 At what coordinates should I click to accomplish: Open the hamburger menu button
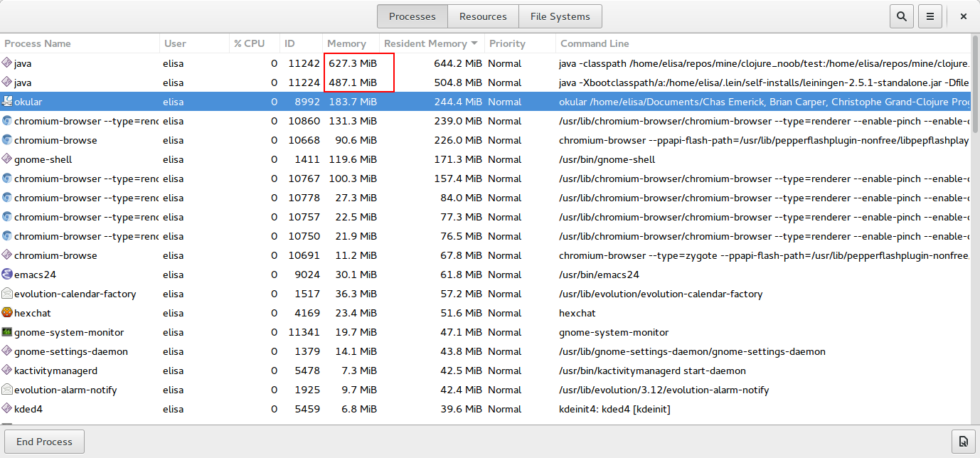click(x=930, y=16)
